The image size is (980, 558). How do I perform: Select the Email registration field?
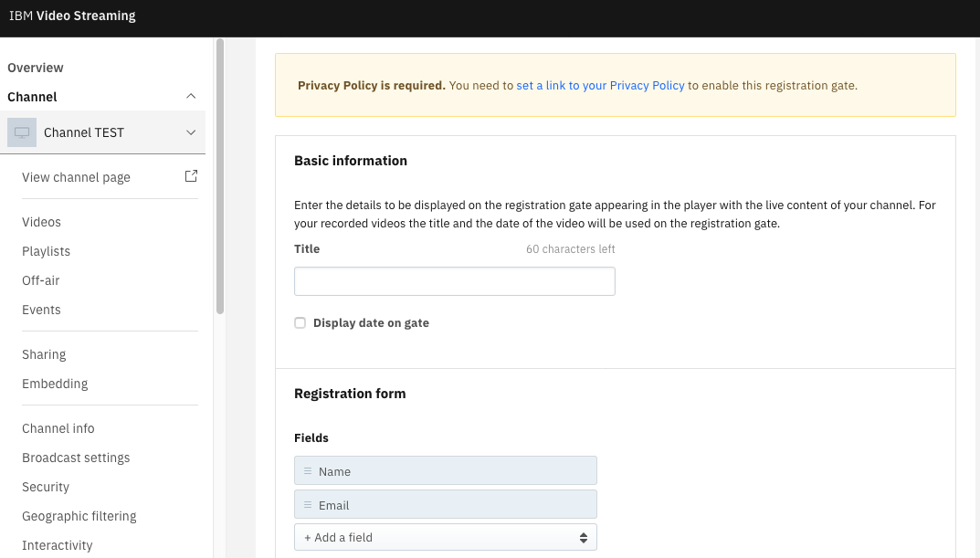(x=446, y=504)
